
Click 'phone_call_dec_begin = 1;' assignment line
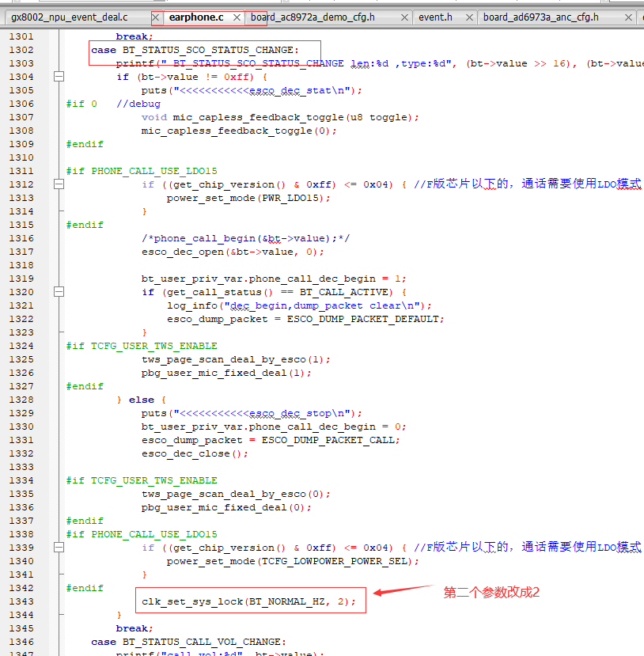tap(274, 279)
